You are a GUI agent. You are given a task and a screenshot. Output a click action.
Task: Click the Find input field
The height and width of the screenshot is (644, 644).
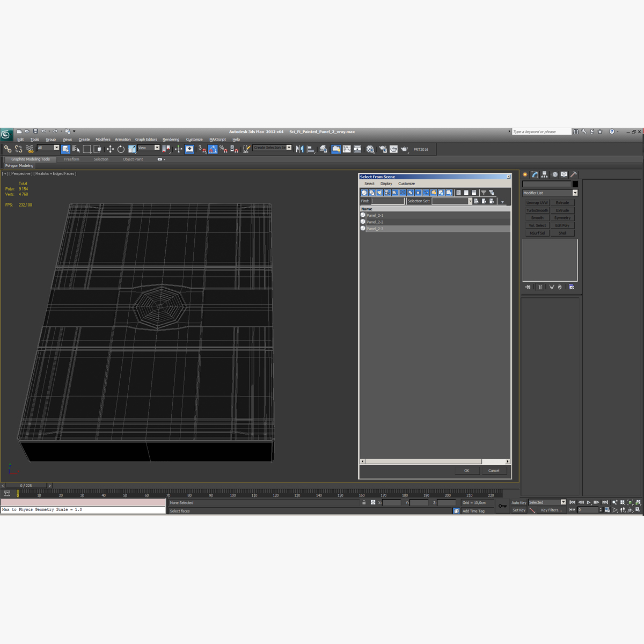click(387, 201)
